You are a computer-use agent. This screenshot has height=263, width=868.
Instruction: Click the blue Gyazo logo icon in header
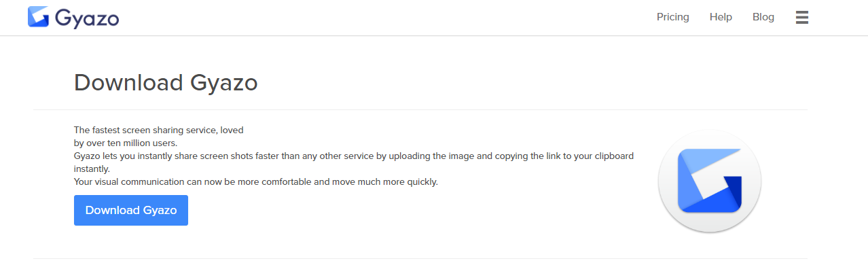pyautogui.click(x=38, y=17)
